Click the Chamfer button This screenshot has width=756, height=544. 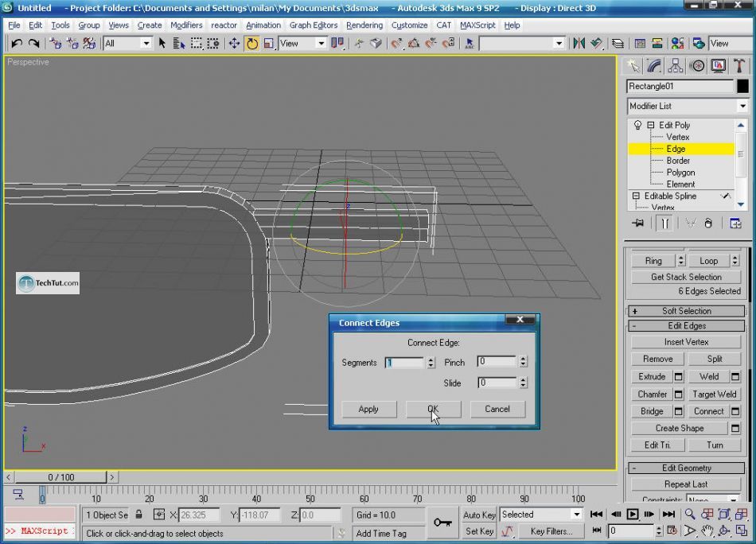[652, 394]
